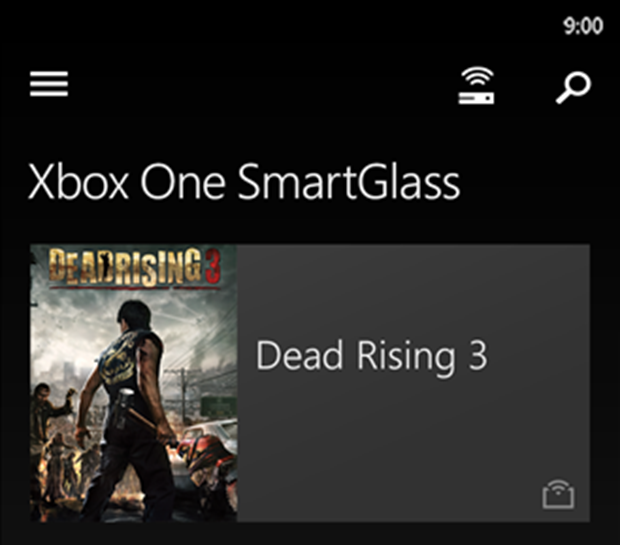Connect to Xbox using the Wi-Fi console icon
This screenshot has width=620, height=545.
point(476,85)
